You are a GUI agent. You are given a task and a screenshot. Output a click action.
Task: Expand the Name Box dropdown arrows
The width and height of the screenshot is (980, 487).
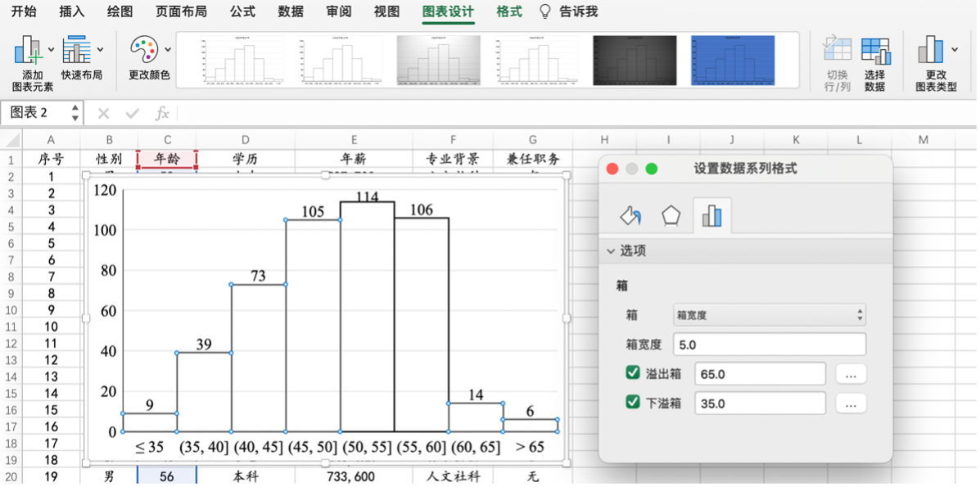(75, 113)
